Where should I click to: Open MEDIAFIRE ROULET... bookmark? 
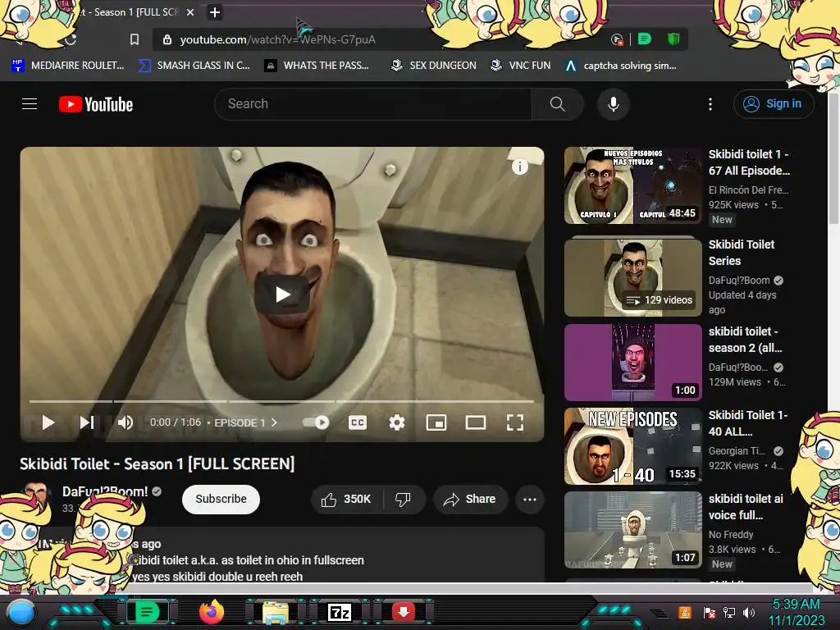[67, 66]
